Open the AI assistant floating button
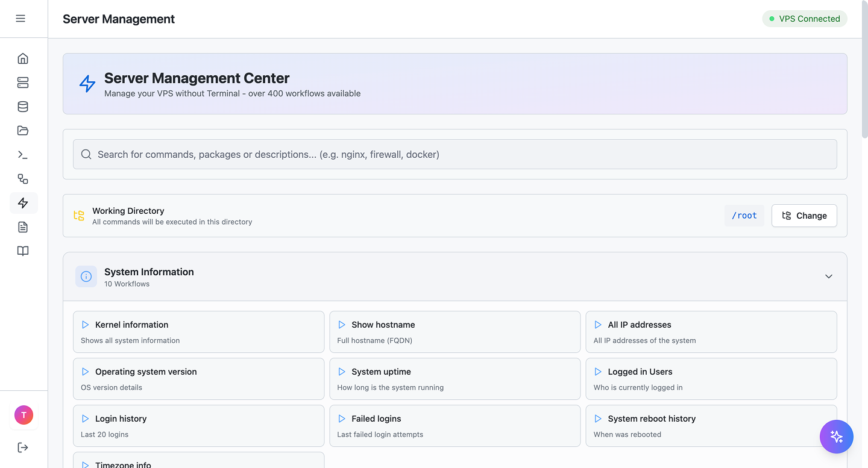 pyautogui.click(x=837, y=437)
